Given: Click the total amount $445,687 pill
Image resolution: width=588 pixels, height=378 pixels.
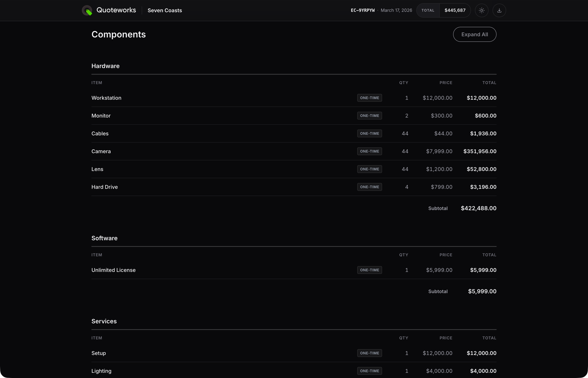Looking at the screenshot, I should (x=455, y=10).
